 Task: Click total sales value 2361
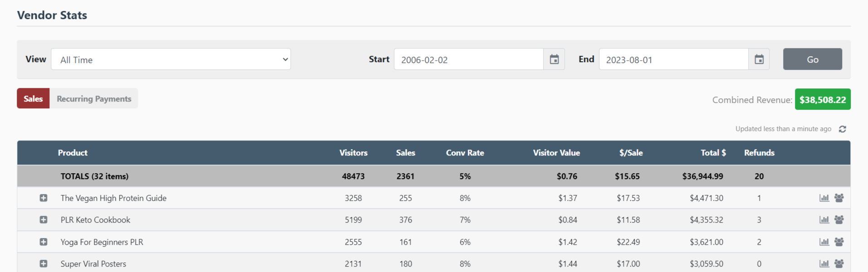pyautogui.click(x=406, y=176)
